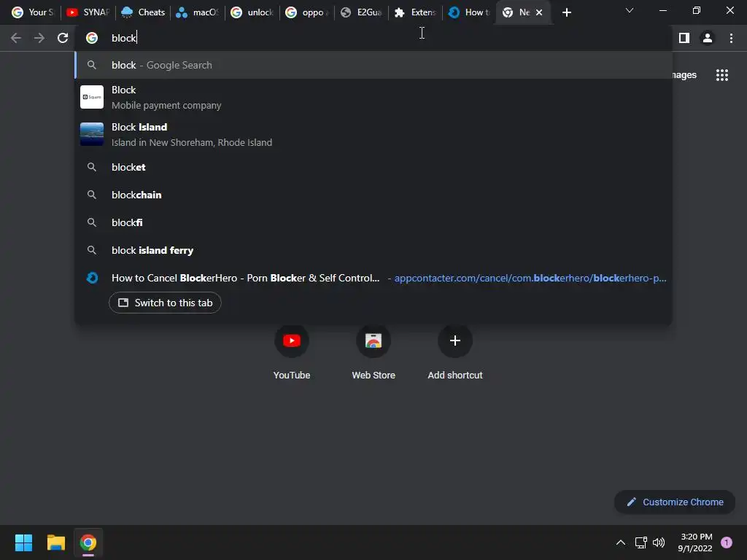This screenshot has height=560, width=747.
Task: Choose 'block island ferry' suggestion
Action: click(x=373, y=250)
